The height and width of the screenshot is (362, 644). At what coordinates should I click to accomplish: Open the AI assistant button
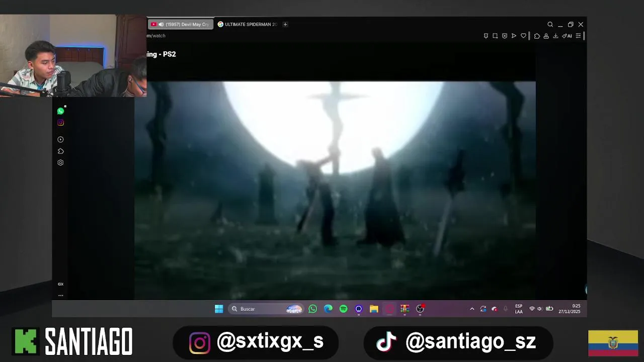click(567, 36)
